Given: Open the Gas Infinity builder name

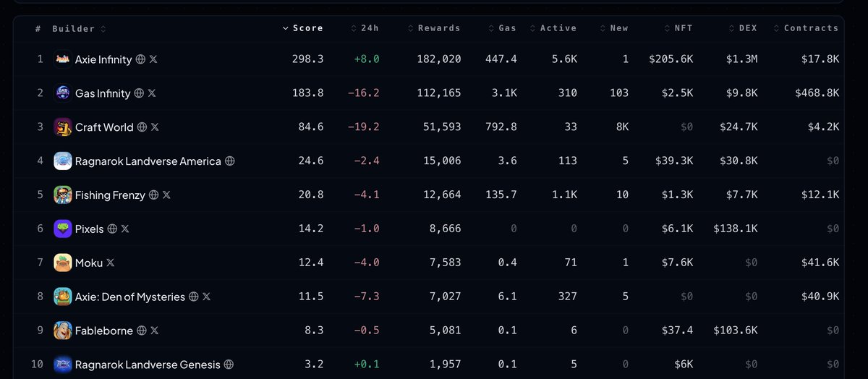Looking at the screenshot, I should point(103,93).
